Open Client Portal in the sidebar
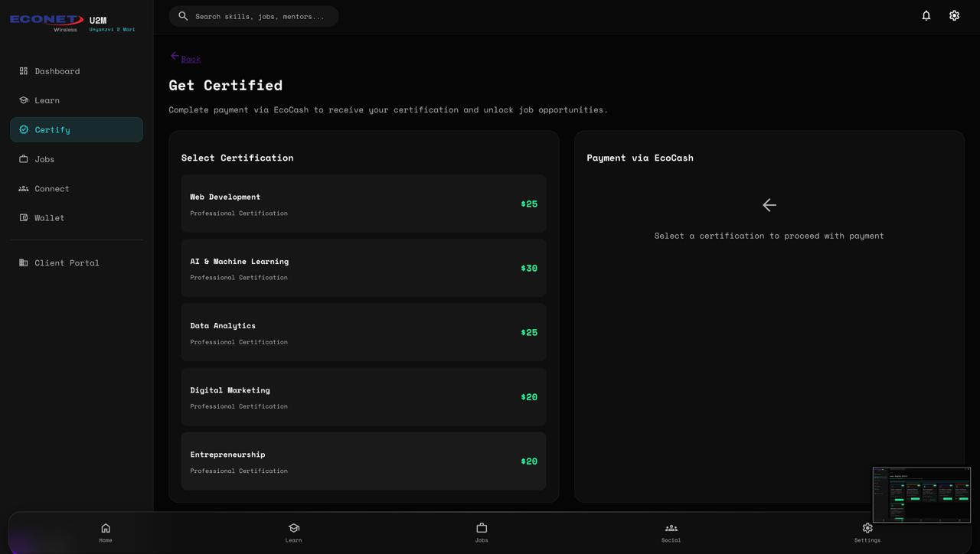 point(77,262)
